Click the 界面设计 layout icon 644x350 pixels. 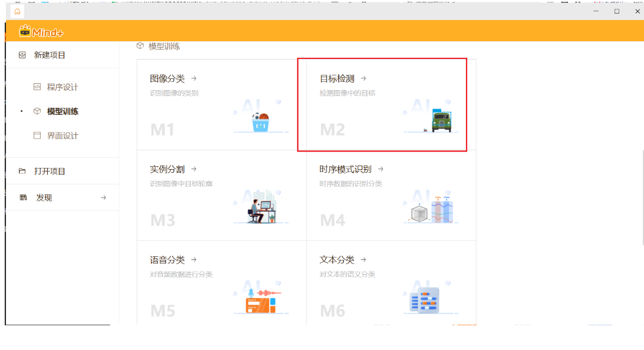pos(37,136)
